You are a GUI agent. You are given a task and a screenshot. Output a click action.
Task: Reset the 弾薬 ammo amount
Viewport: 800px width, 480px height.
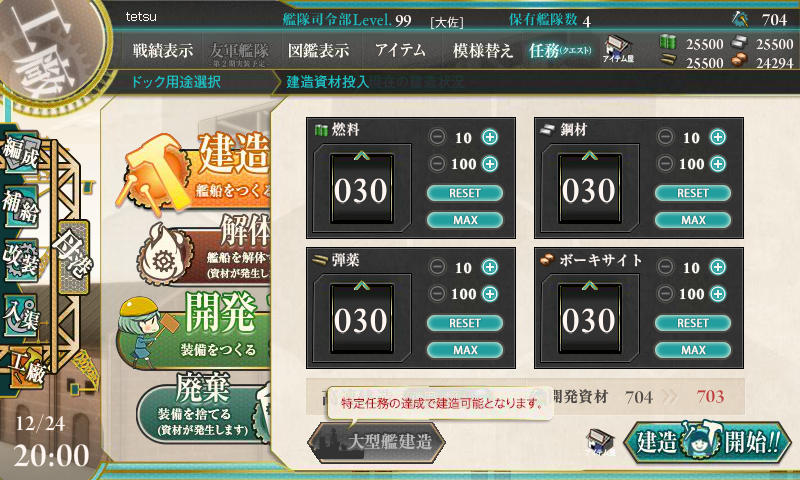[x=465, y=323]
